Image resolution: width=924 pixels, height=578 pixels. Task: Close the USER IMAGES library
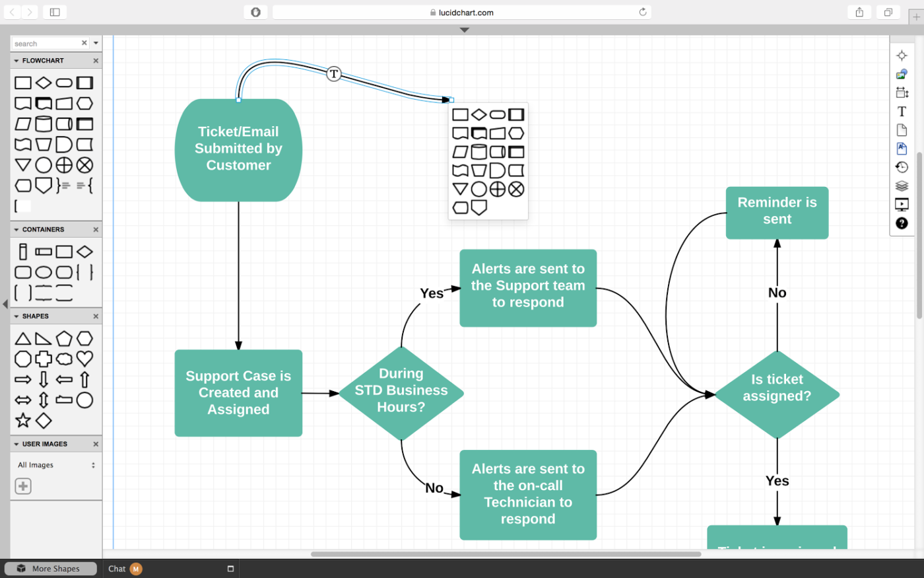click(x=96, y=445)
